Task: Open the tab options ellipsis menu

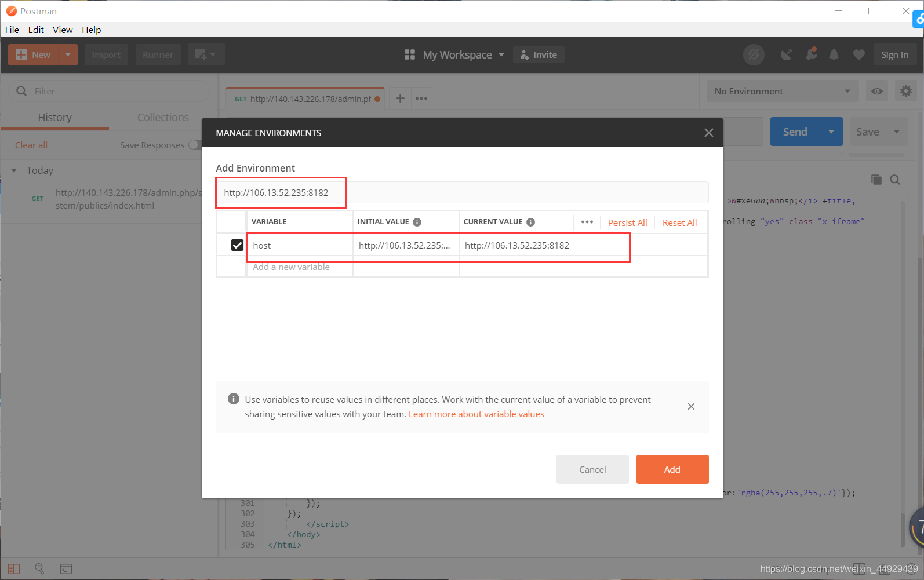Action: [x=421, y=99]
